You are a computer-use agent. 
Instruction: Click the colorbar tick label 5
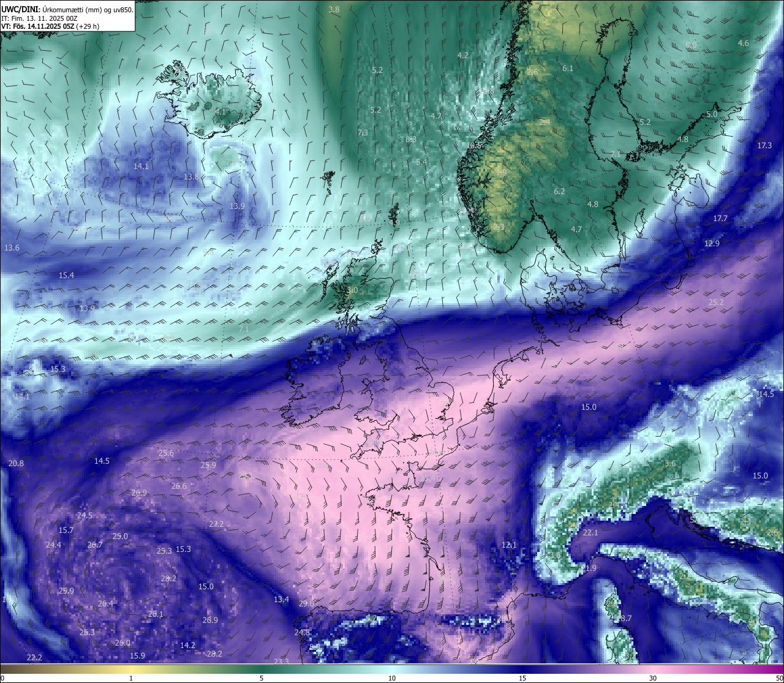click(262, 678)
